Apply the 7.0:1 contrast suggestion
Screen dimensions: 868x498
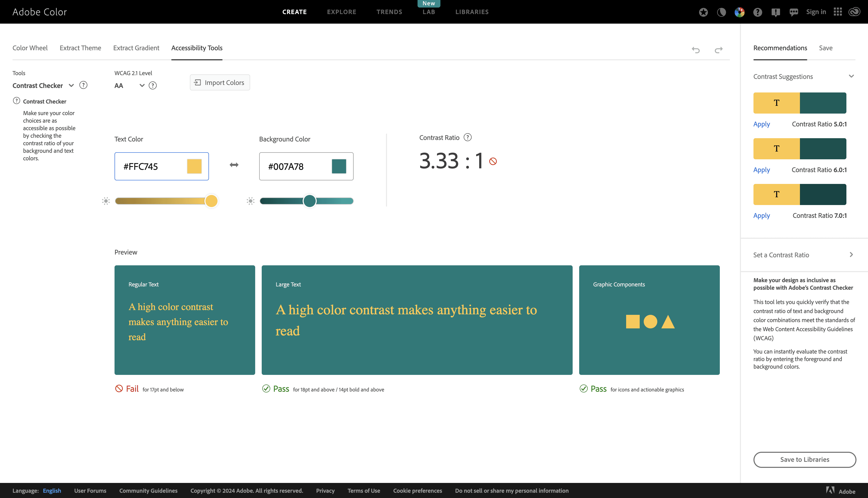tap(762, 216)
